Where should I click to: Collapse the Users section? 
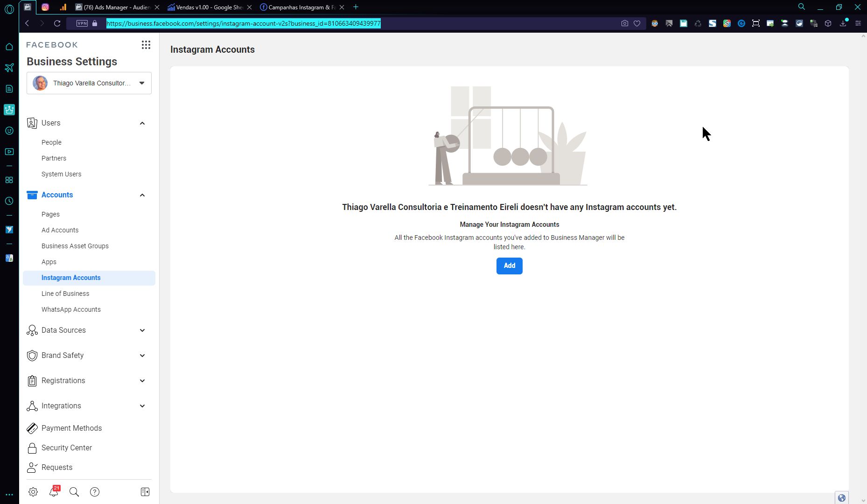pyautogui.click(x=142, y=123)
